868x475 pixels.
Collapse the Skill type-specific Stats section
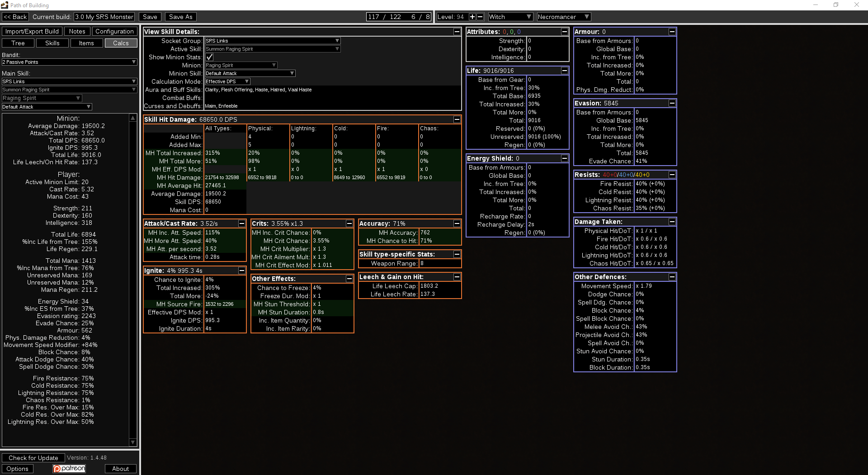click(457, 254)
